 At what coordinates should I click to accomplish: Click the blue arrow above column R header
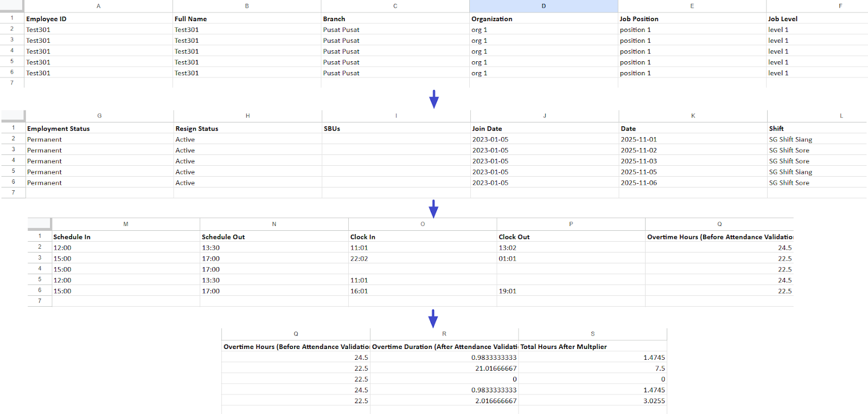(x=433, y=319)
